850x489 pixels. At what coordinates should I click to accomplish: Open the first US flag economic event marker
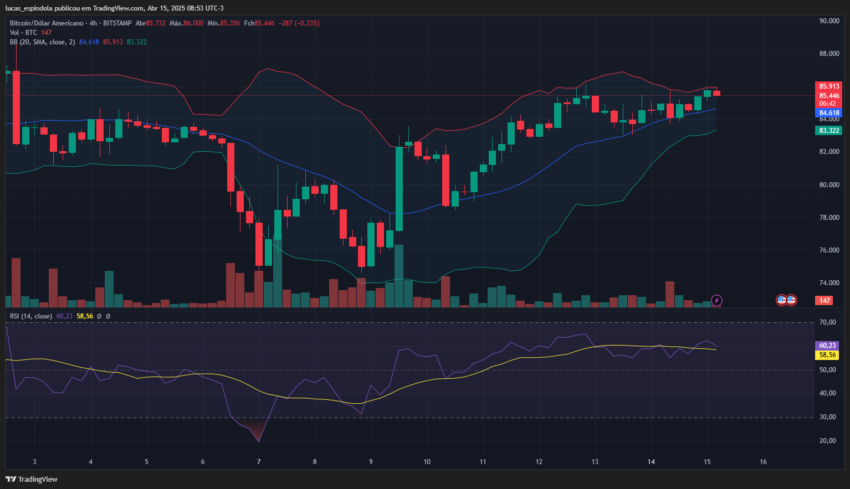[782, 300]
